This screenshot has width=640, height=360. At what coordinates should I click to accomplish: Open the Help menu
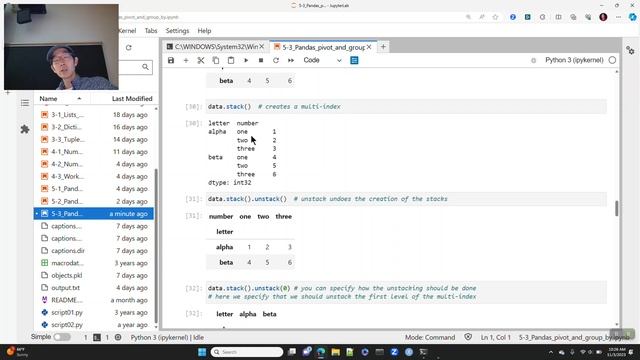tap(204, 31)
